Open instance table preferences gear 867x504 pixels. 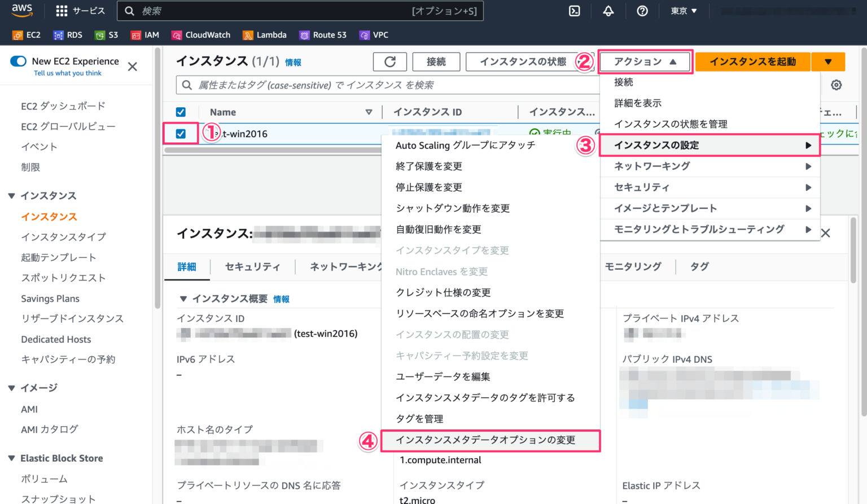836,85
